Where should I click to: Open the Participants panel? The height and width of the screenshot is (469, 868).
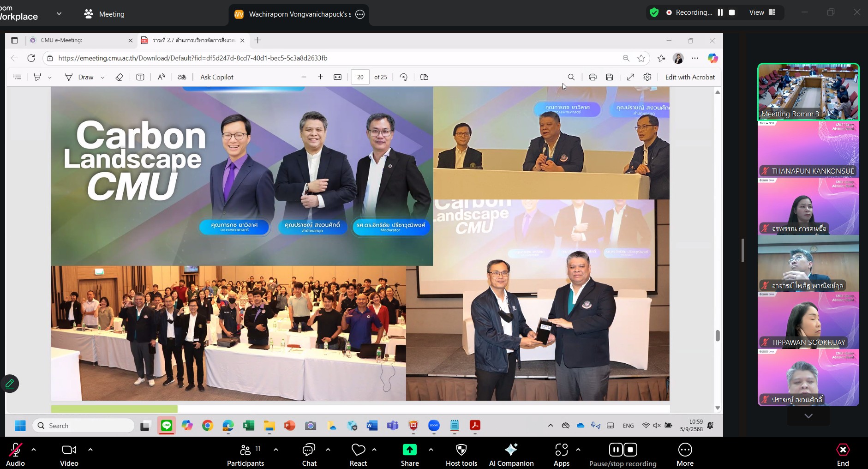[245, 455]
